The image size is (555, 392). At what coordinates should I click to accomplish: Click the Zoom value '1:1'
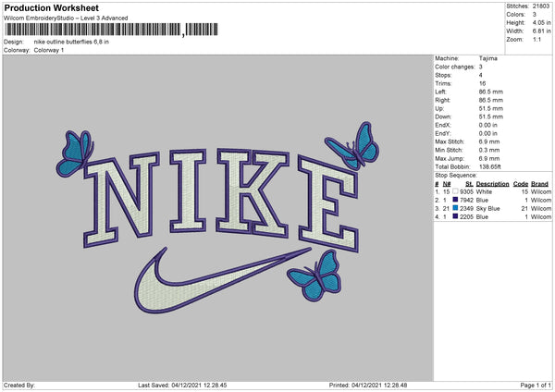(536, 39)
